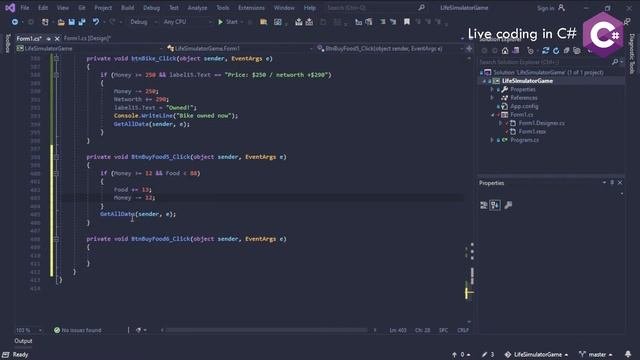640x360 pixels.
Task: Open the Help menu
Action: (x=309, y=8)
